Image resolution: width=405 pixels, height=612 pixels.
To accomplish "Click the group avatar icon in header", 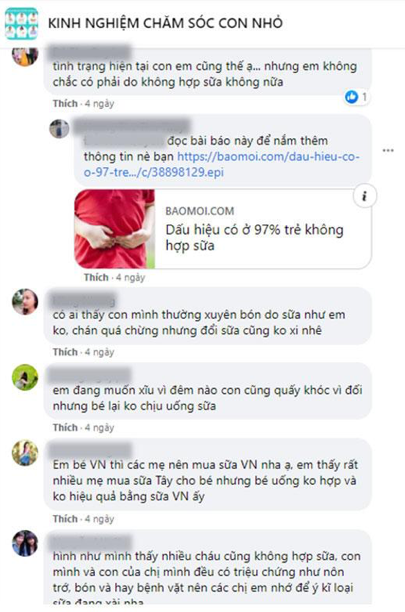I will click(21, 23).
